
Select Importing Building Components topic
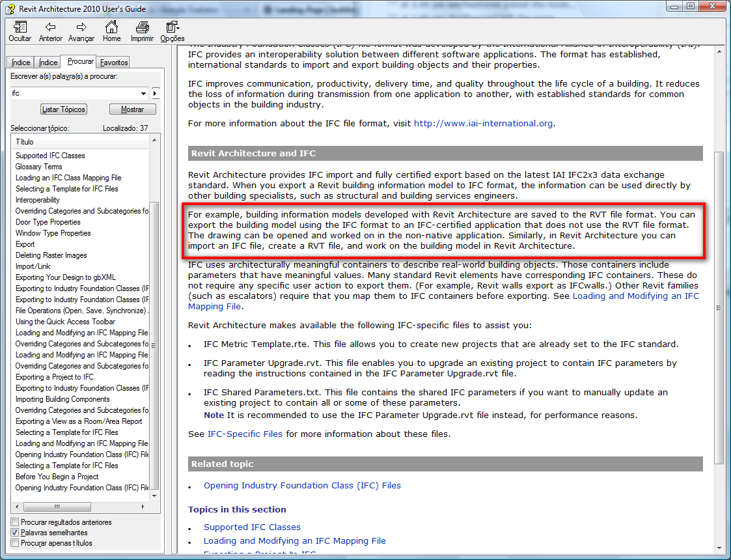[62, 399]
